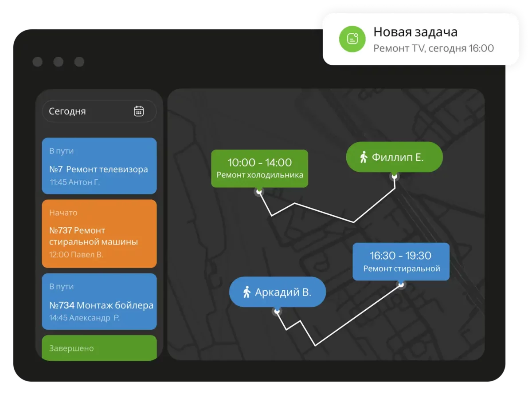Click the 16:30 - 19:30 map label

coord(401,261)
